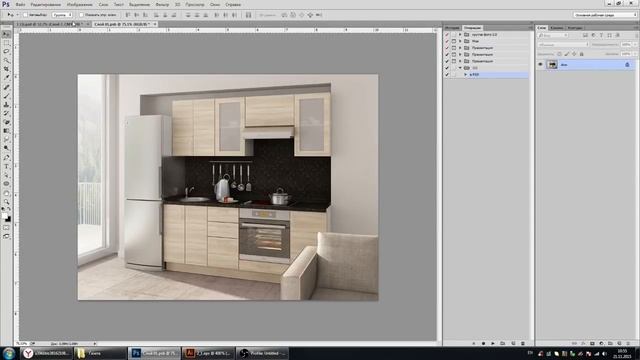The width and height of the screenshot is (640, 360).
Task: Open Windows Start button
Action: (x=9, y=353)
